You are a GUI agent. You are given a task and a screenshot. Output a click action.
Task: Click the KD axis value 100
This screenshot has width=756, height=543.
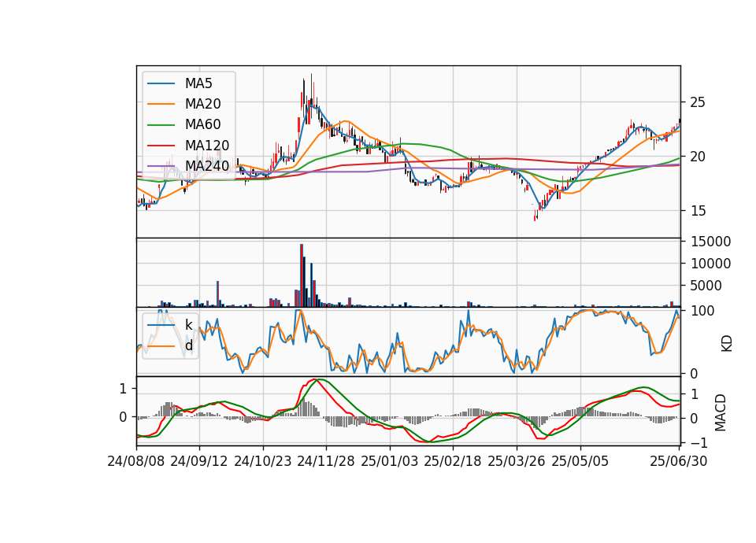coord(703,311)
